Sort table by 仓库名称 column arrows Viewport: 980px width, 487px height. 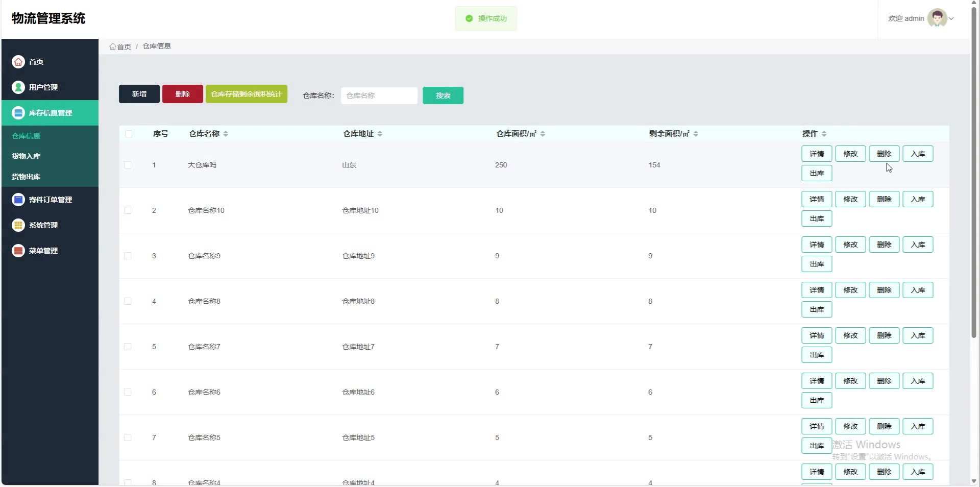point(226,134)
